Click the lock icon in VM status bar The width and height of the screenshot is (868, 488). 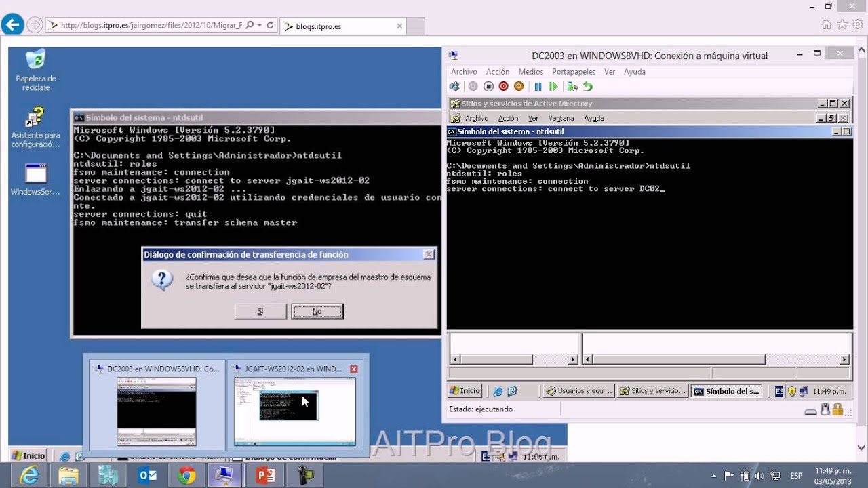[837, 409]
